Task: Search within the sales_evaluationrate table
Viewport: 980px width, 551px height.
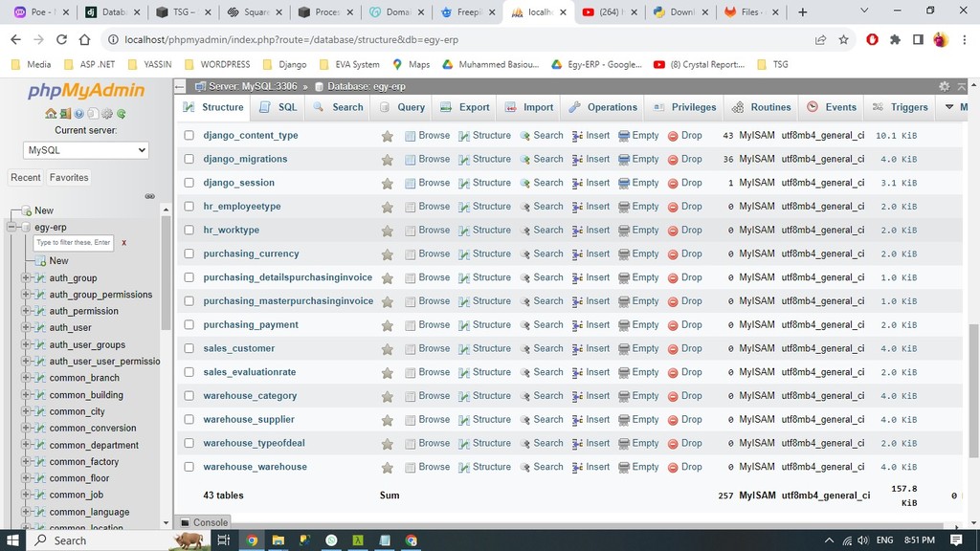Action: [x=542, y=372]
